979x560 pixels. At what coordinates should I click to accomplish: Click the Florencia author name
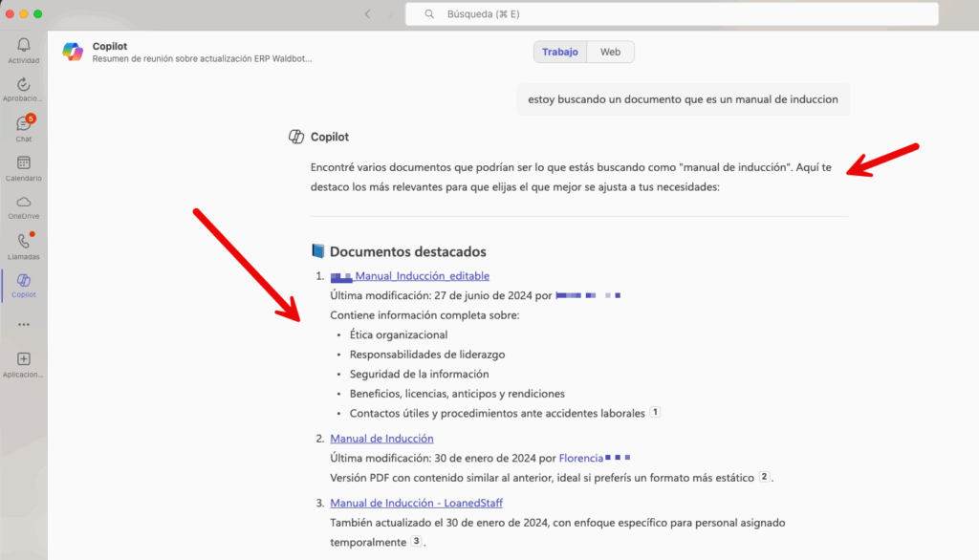(x=580, y=458)
